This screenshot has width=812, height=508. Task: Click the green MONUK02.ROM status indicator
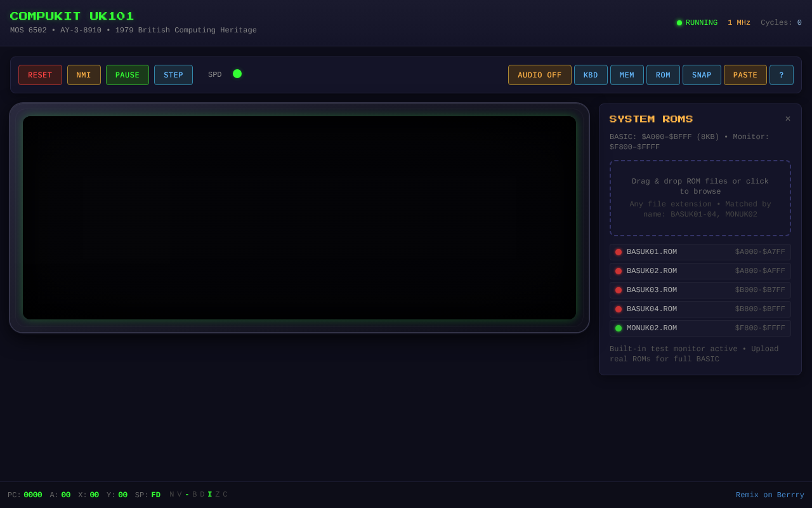click(619, 328)
